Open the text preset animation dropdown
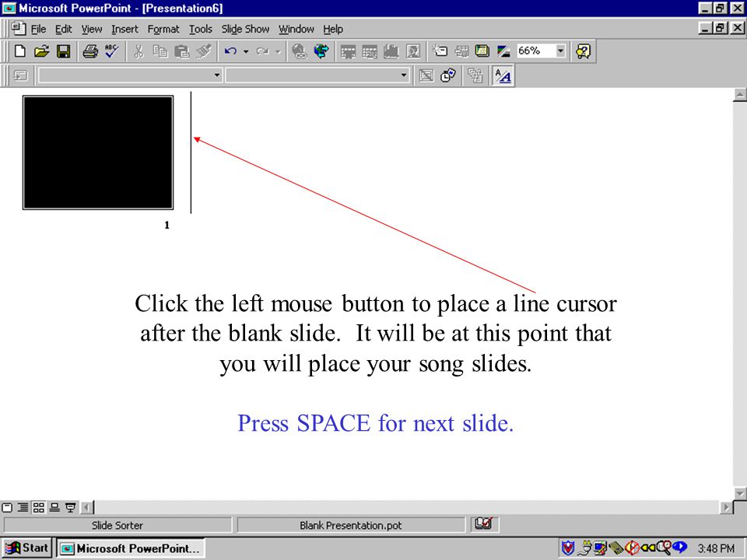This screenshot has height=560, width=747. [404, 75]
